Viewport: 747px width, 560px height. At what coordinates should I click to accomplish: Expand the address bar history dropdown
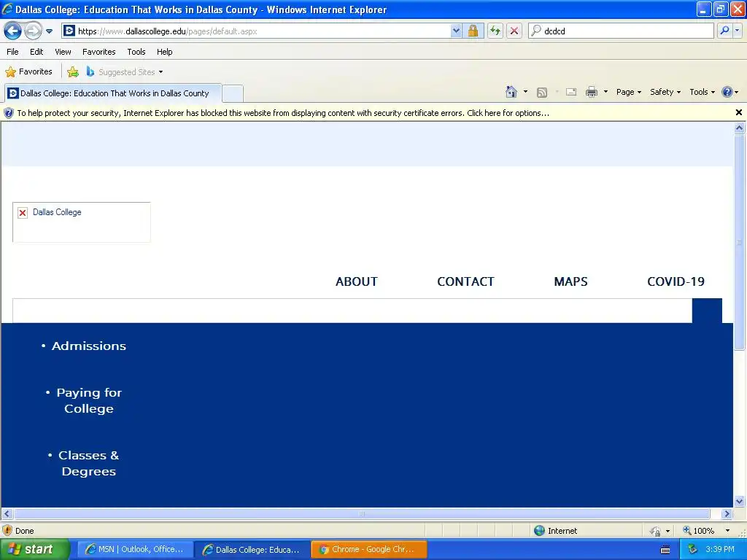pos(456,31)
